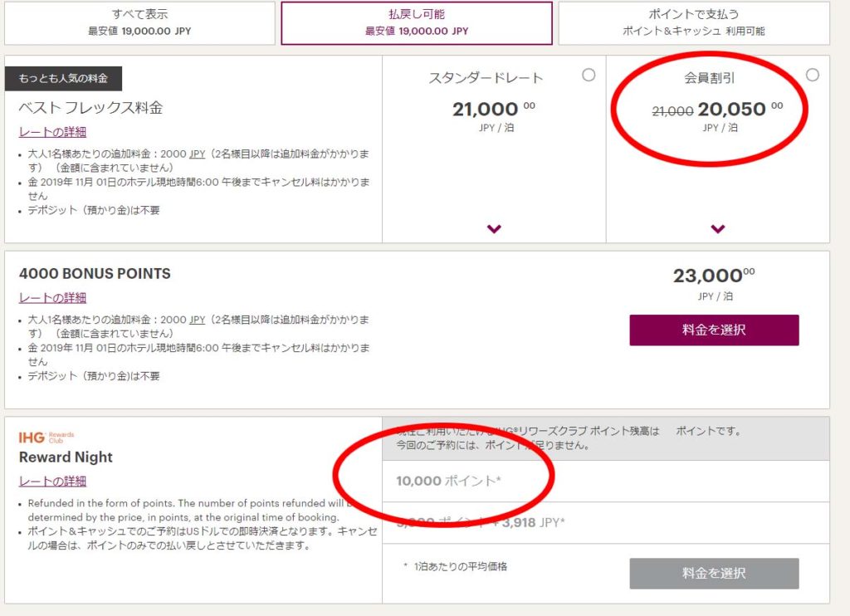Switch to the すべて表示 tab
Image resolution: width=850 pixels, height=616 pixels.
click(139, 22)
